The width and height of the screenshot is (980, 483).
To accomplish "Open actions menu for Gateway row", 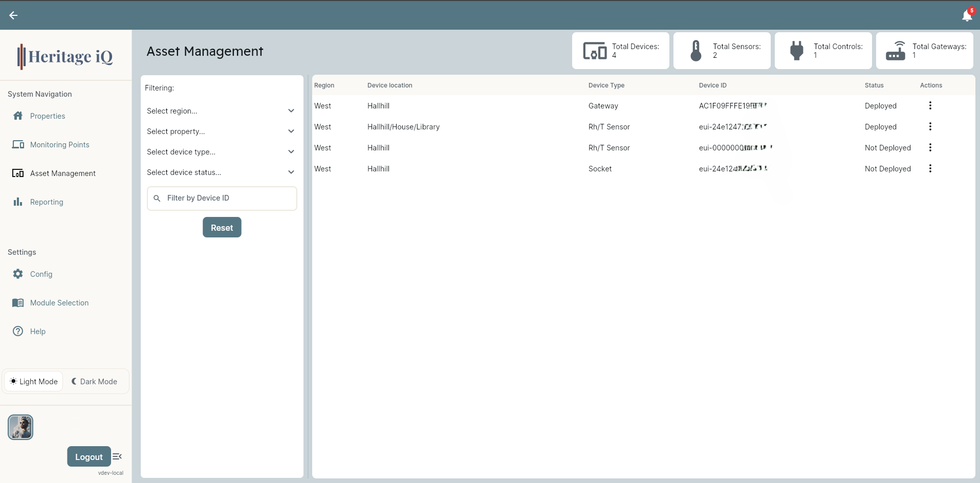I will 930,105.
